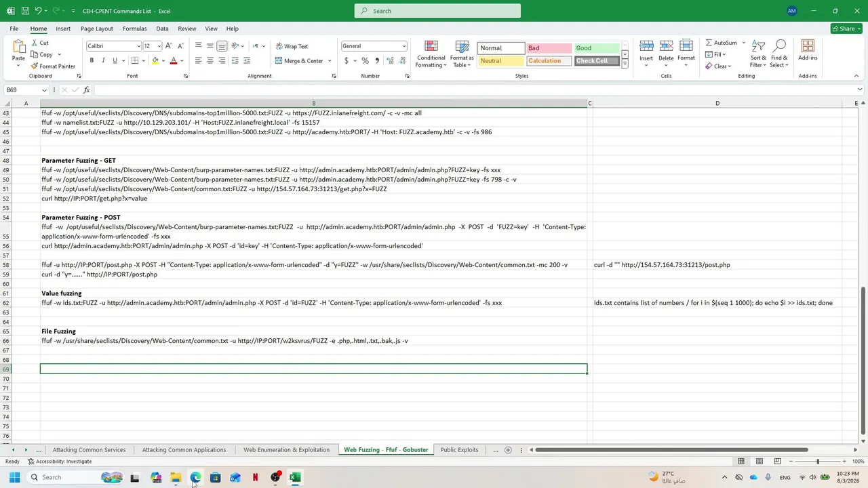Click the Cut scissors icon
This screenshot has height=488, width=868.
tap(35, 43)
